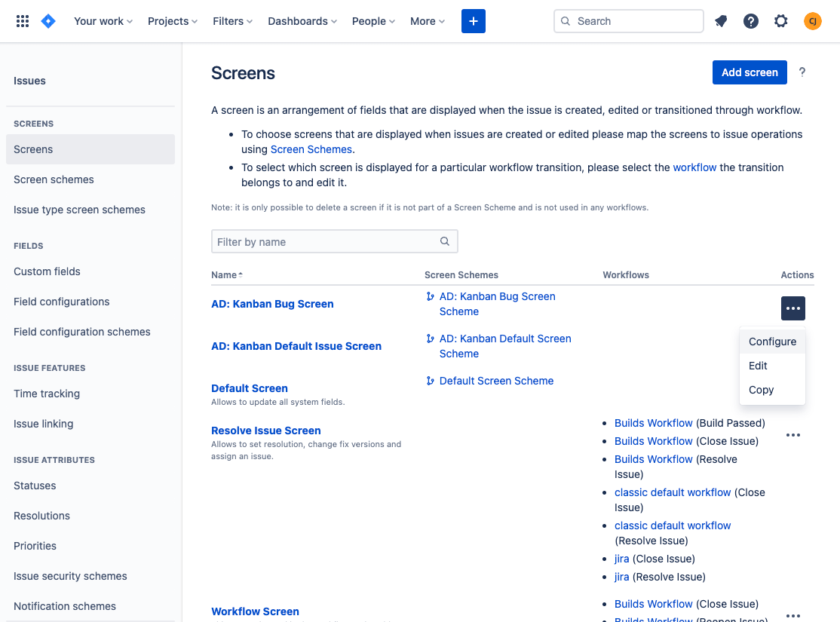Screen dimensions: 840x622
Task: Choose Copy from the actions menu
Action: point(772,390)
